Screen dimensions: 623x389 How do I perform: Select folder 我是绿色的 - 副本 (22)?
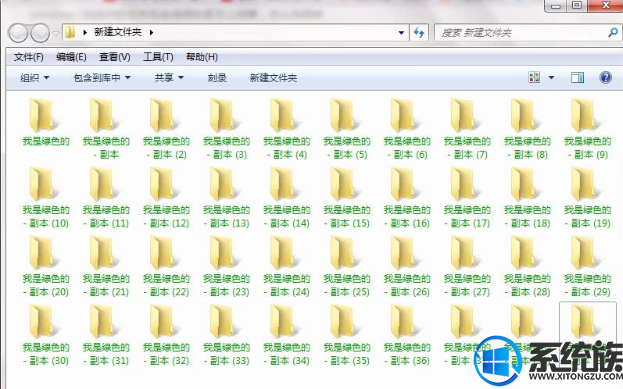pyautogui.click(x=166, y=266)
